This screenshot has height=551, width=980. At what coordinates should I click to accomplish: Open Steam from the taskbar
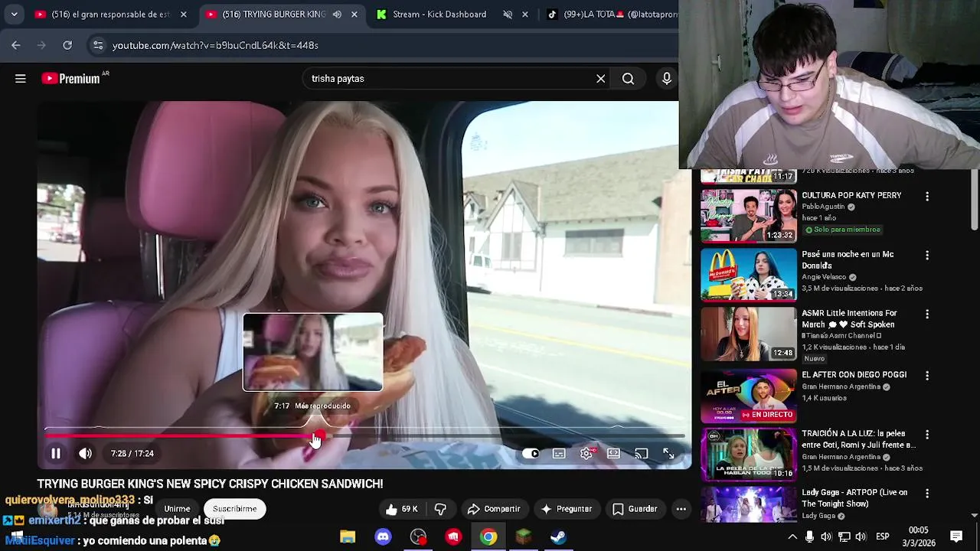tap(559, 536)
